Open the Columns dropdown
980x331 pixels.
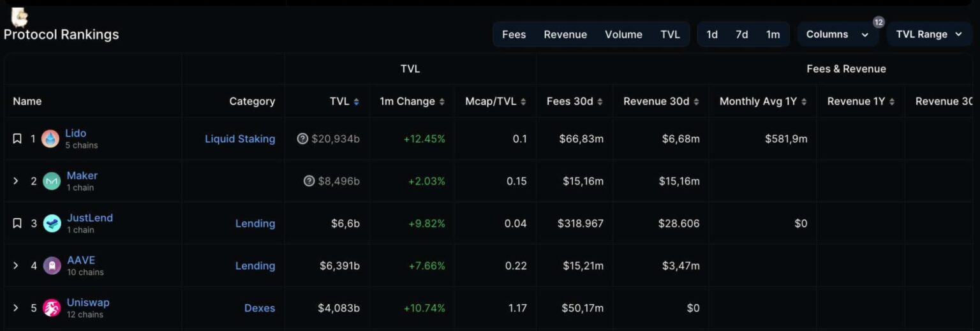pyautogui.click(x=836, y=34)
